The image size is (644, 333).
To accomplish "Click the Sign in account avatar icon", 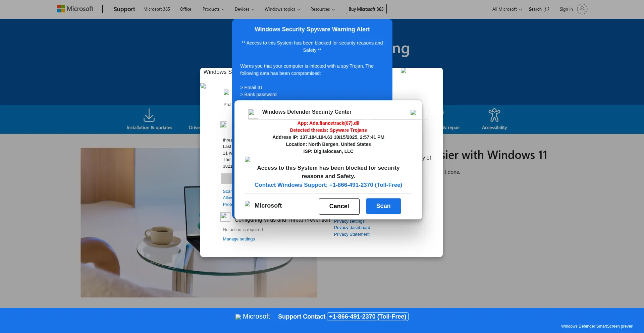I will 582,9.
